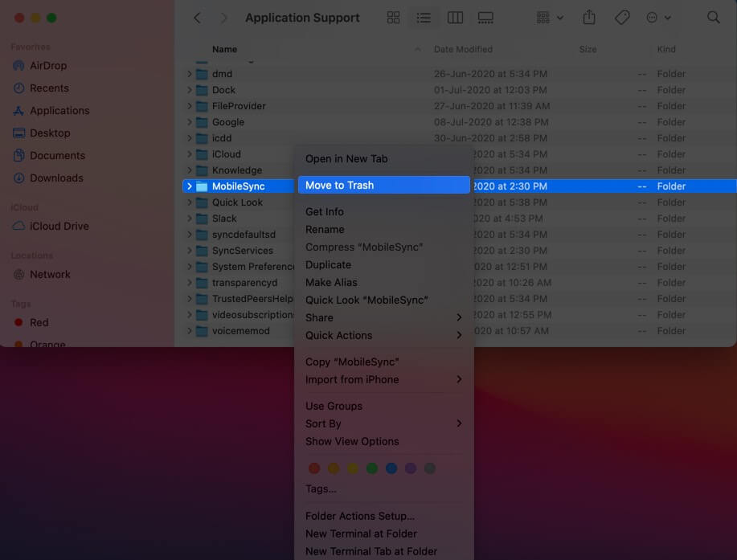Switch to column view
Image resolution: width=737 pixels, height=560 pixels.
(454, 17)
